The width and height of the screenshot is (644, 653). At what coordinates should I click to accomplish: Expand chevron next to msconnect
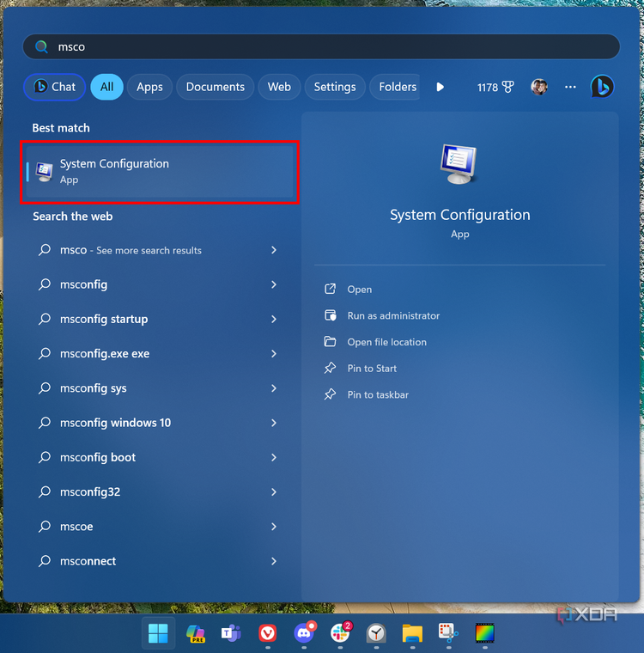274,561
